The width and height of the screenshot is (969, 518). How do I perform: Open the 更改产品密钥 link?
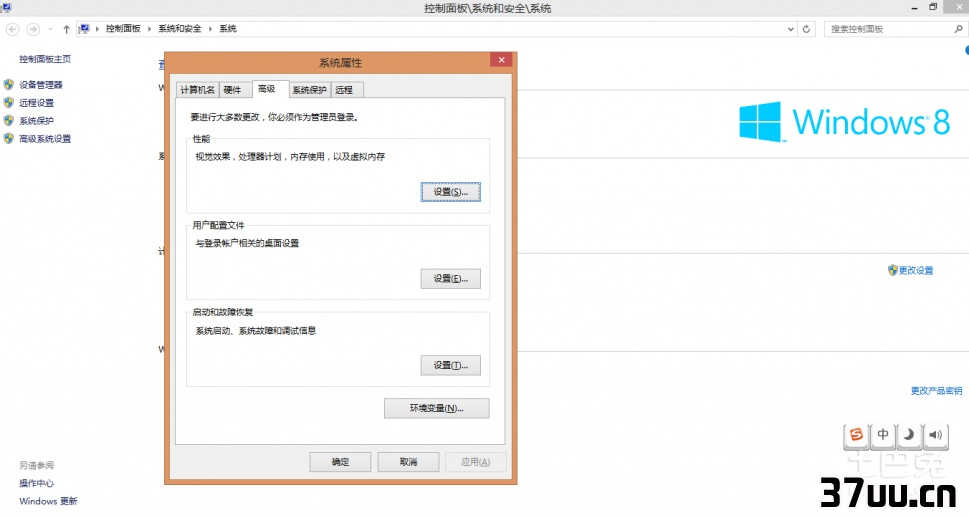(936, 391)
